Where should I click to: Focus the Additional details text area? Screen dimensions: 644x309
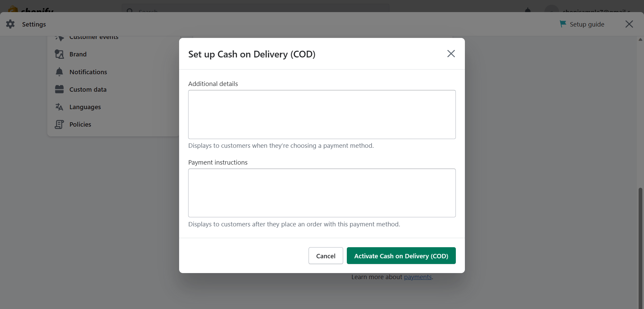(x=322, y=115)
